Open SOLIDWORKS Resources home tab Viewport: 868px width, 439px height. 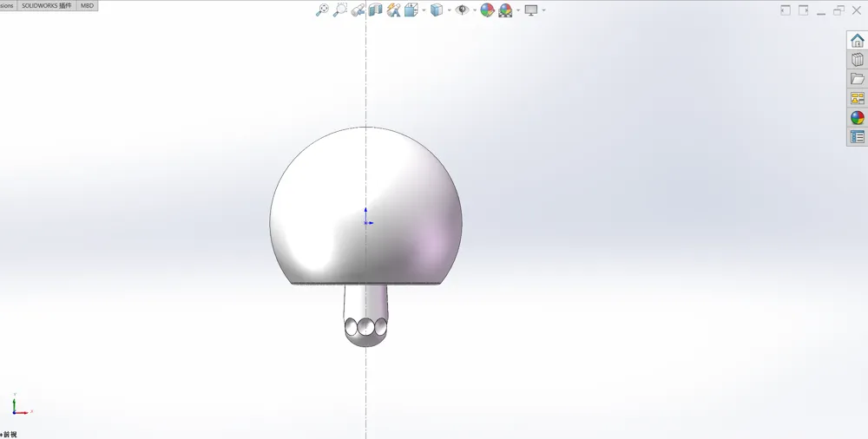click(x=857, y=41)
